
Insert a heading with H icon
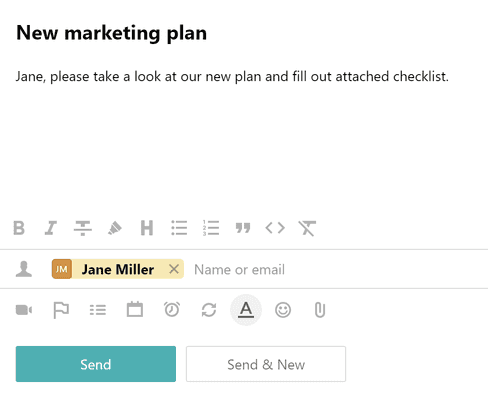pos(147,228)
